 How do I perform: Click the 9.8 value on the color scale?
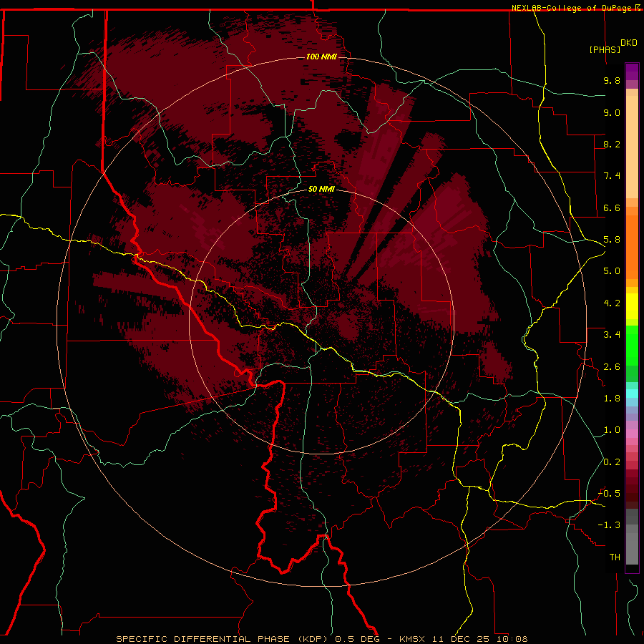612,80
